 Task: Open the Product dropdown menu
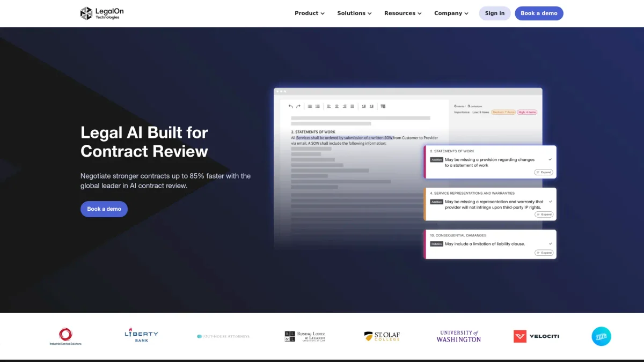point(309,13)
